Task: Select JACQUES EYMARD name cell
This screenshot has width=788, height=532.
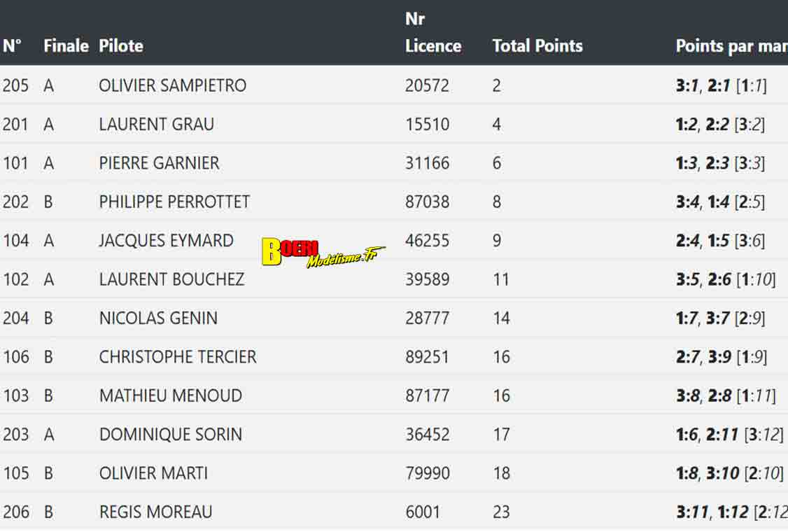Action: (x=166, y=240)
